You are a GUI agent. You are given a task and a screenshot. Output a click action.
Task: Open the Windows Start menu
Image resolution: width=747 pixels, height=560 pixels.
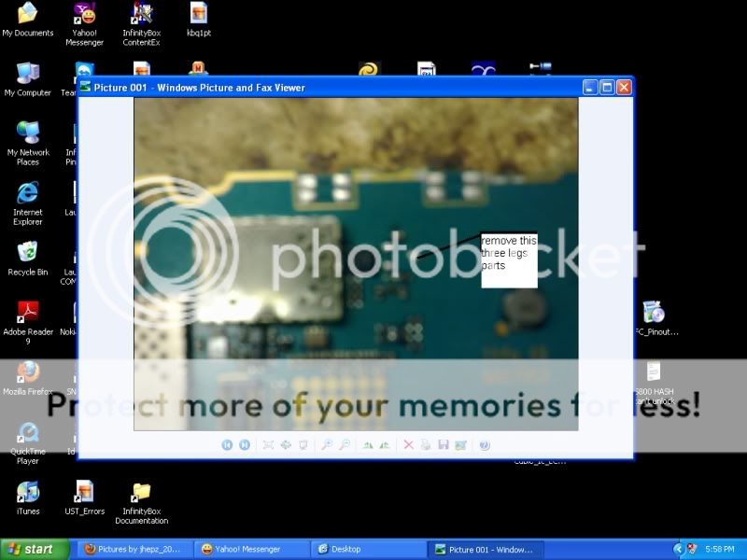point(35,549)
